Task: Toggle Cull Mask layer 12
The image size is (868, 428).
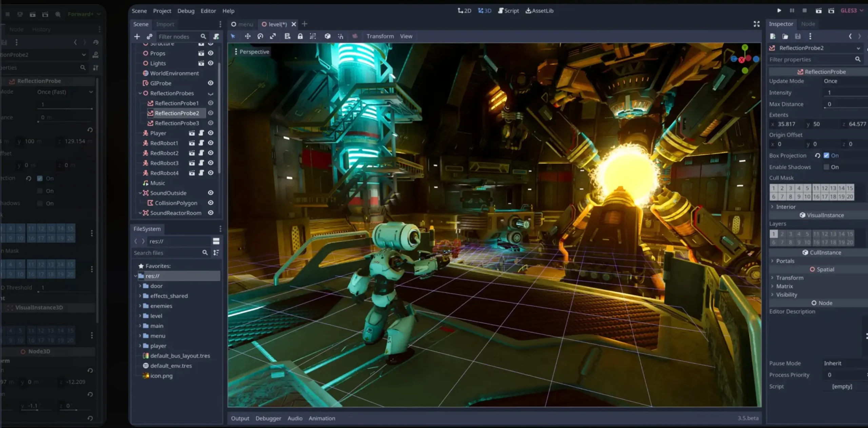Action: [x=825, y=188]
